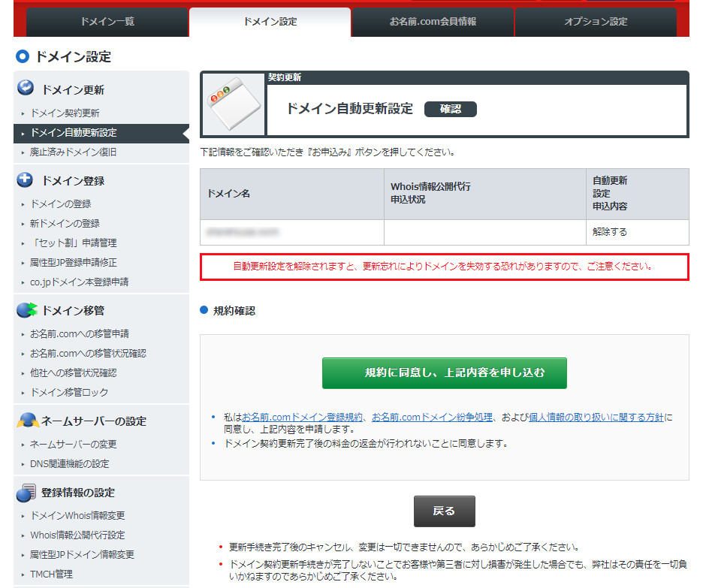Go to ドメイン契約更新 in sidebar
The height and width of the screenshot is (588, 706).
(x=65, y=113)
